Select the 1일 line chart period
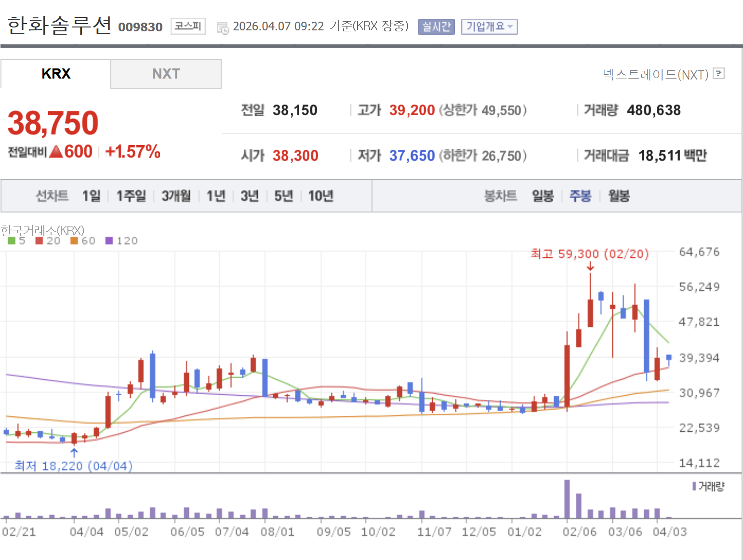This screenshot has height=560, width=743. pyautogui.click(x=92, y=196)
